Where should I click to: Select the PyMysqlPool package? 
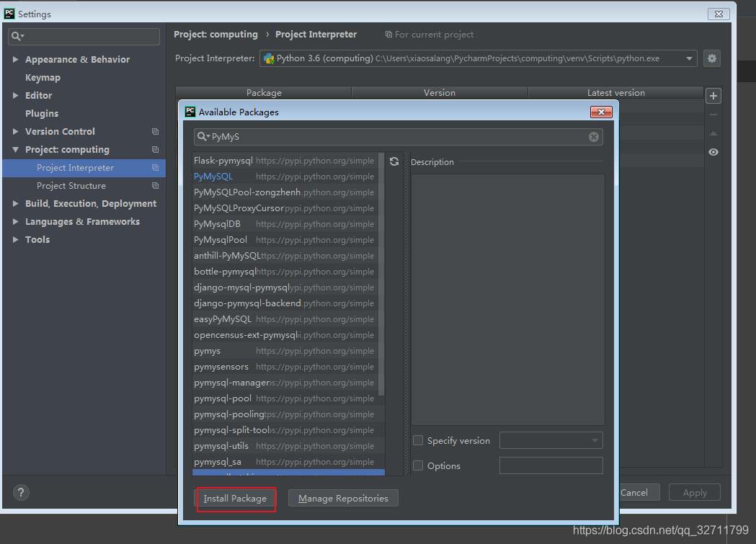coord(285,240)
